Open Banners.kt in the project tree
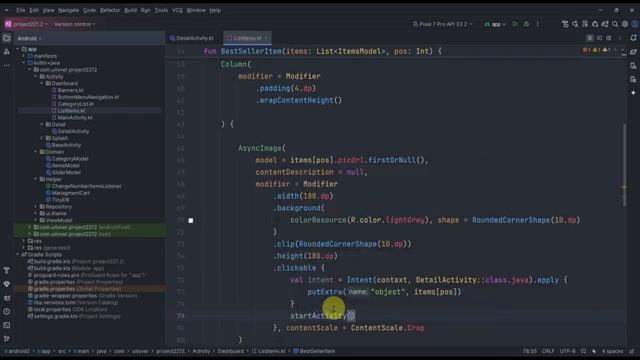 70,90
